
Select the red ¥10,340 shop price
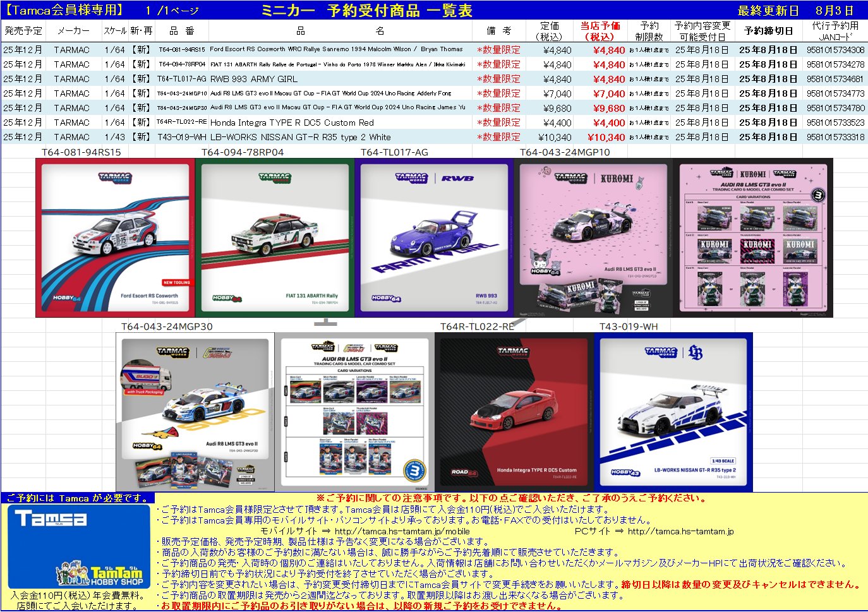606,137
